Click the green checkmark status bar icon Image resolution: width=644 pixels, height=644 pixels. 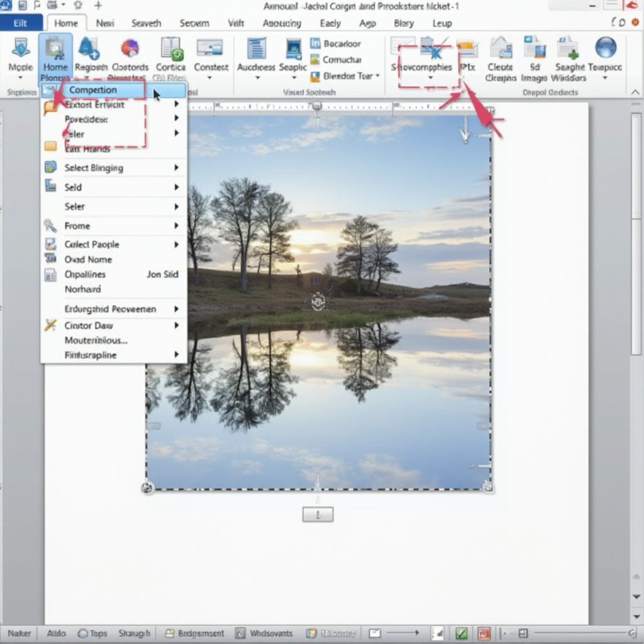click(x=461, y=633)
